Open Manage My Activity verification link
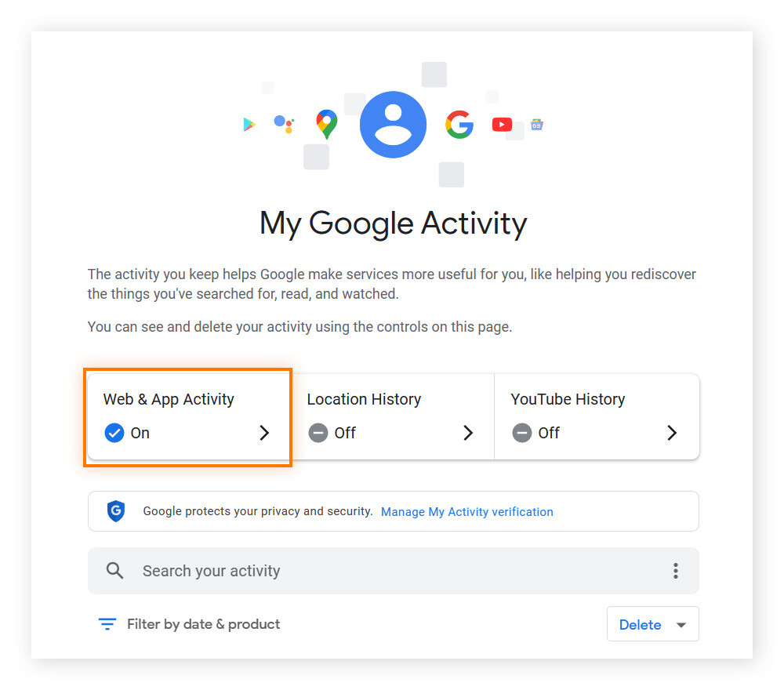 [466, 511]
